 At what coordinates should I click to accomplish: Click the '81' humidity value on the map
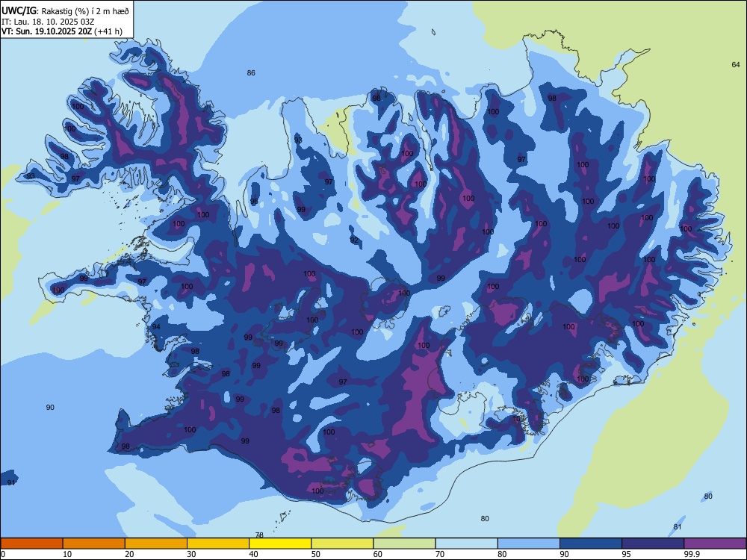678,526
